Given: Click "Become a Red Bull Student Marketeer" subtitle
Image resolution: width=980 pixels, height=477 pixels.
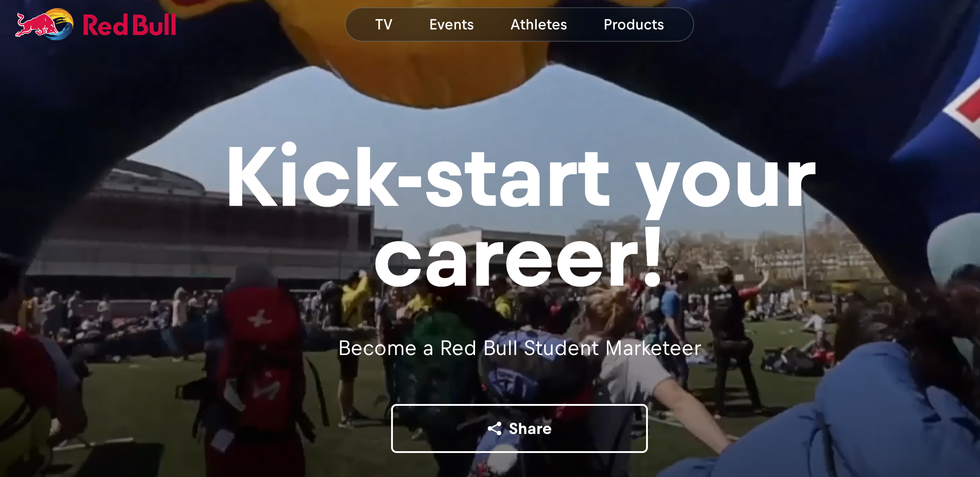Looking at the screenshot, I should (520, 348).
